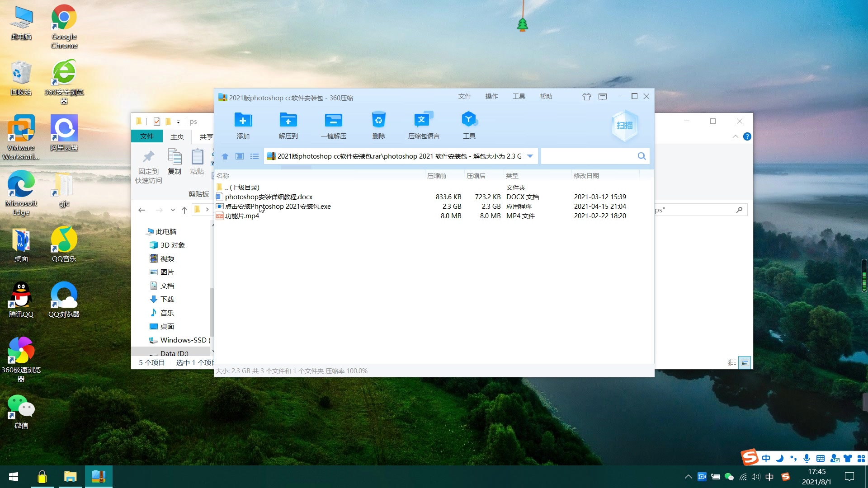Open 帮助 menu in 360压缩
Image resolution: width=868 pixels, height=488 pixels.
click(x=546, y=97)
